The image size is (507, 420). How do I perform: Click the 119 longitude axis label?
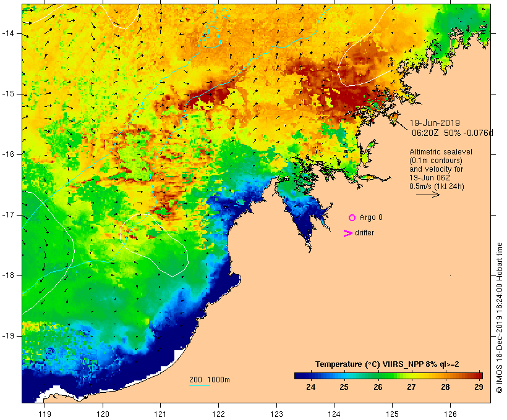(x=45, y=414)
